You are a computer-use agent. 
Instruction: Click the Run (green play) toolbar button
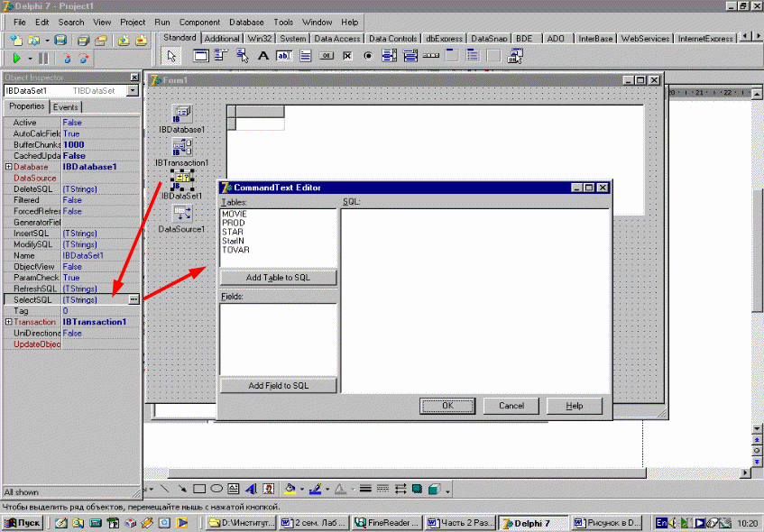pyautogui.click(x=16, y=58)
